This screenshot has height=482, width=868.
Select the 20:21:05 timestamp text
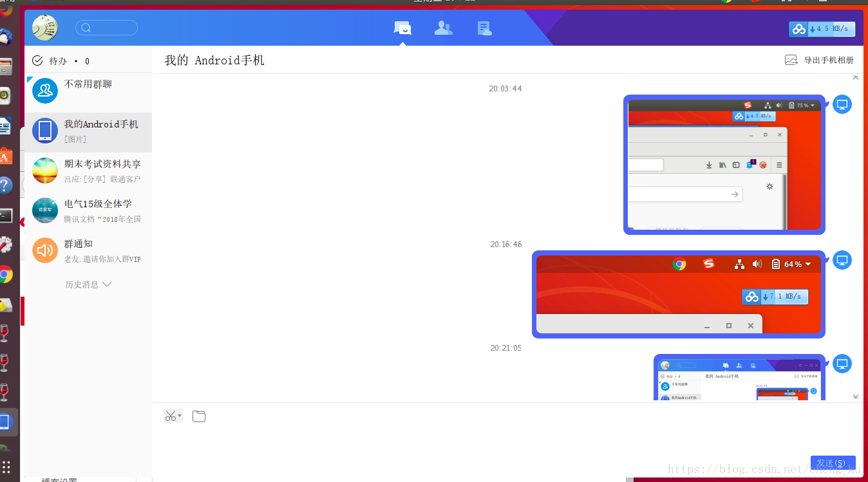click(506, 348)
